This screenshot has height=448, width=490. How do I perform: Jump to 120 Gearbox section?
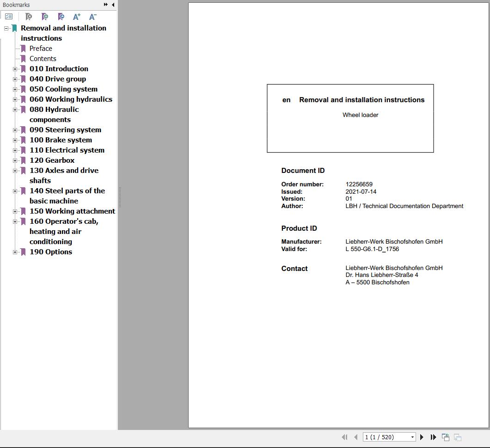coord(52,160)
